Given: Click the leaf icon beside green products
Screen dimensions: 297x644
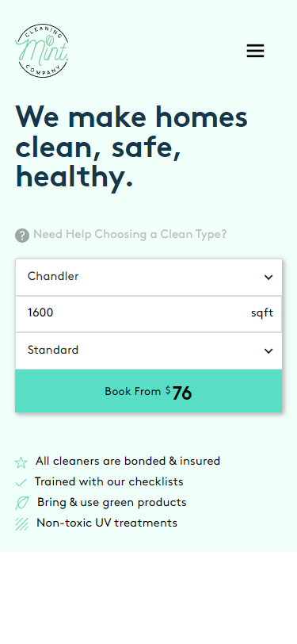Looking at the screenshot, I should coord(22,503).
